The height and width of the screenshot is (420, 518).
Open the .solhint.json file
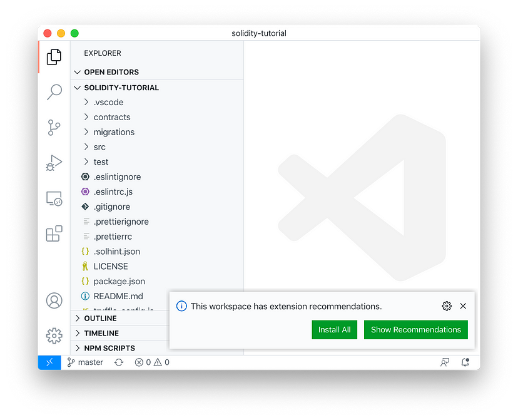[157, 251]
